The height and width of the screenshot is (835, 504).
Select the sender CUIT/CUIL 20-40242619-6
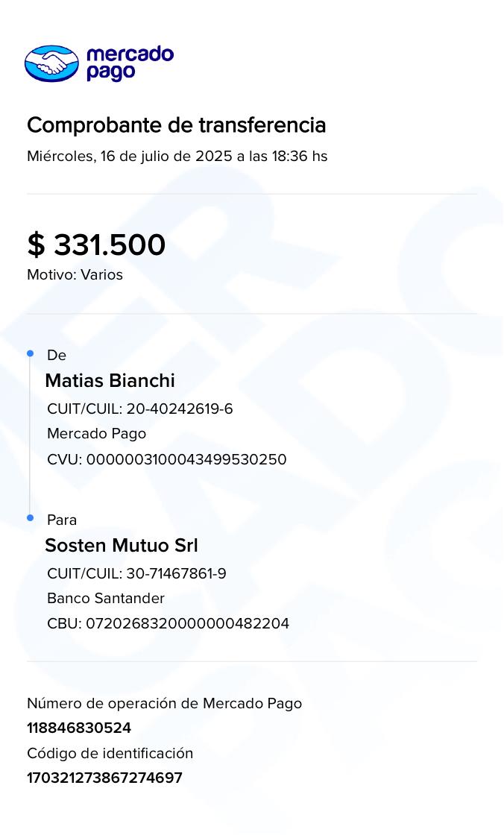[x=139, y=409]
